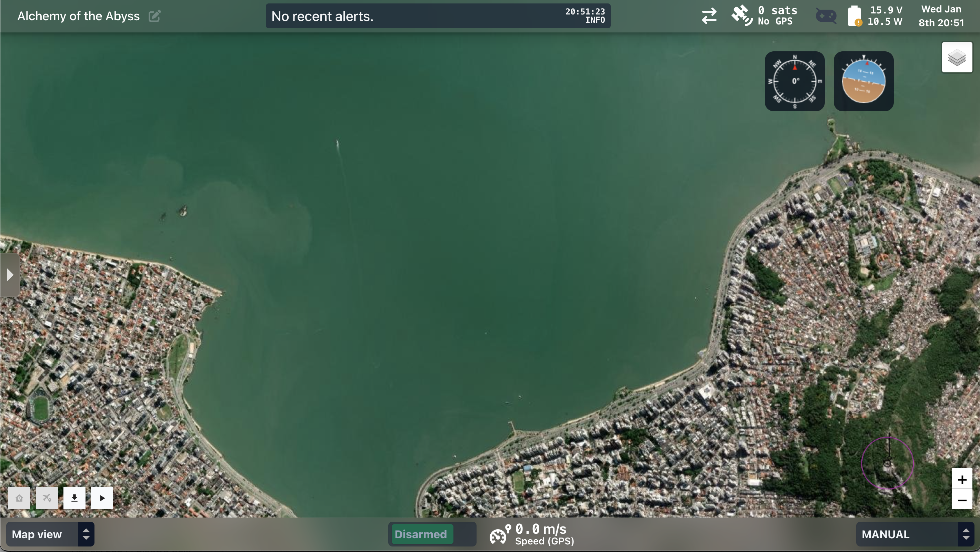Open the Map view selector
This screenshot has width=980, height=552.
(49, 534)
